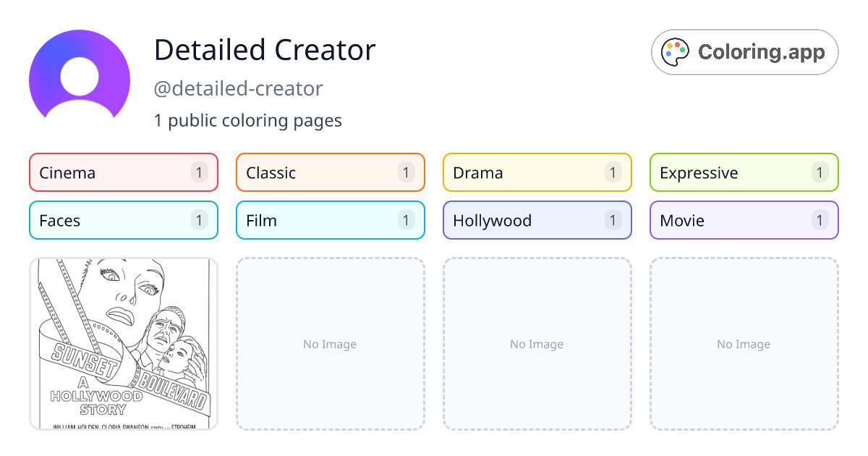Pick the Movie tag
The height and width of the screenshot is (456, 868).
click(x=744, y=220)
